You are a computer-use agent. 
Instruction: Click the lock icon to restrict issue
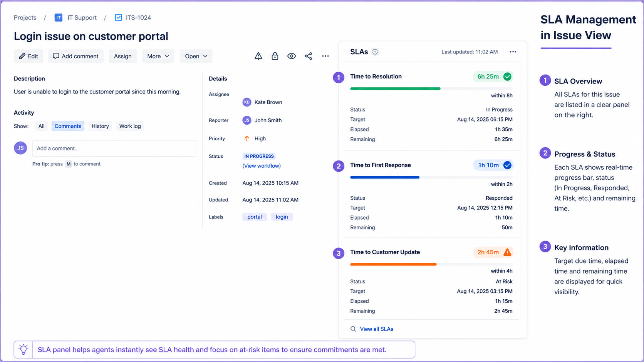[275, 56]
